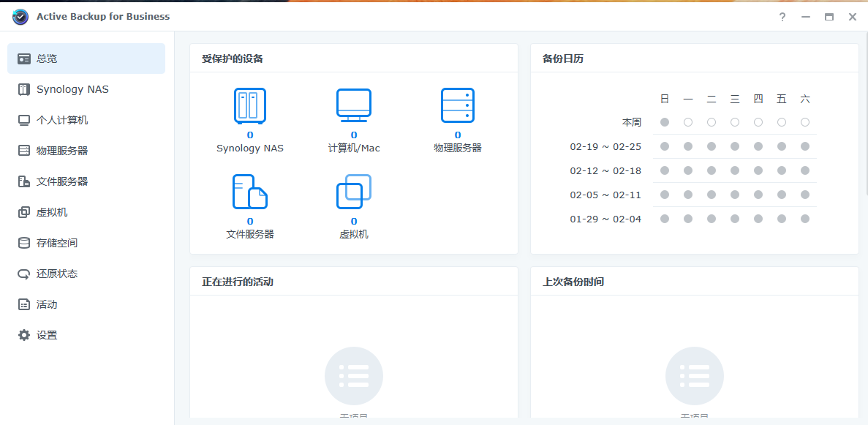Open the 物理服务器 sidebar item
Viewport: 868px width, 425px height.
86,151
